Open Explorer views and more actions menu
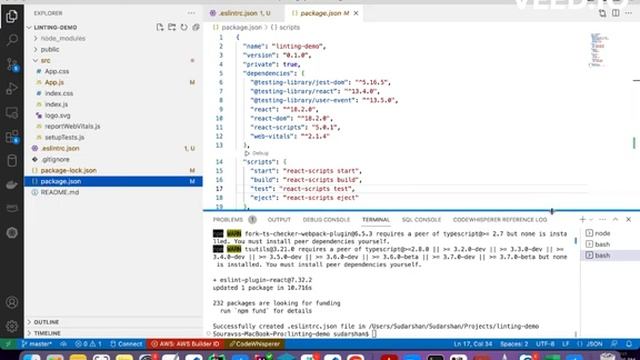640x360 pixels. point(191,13)
